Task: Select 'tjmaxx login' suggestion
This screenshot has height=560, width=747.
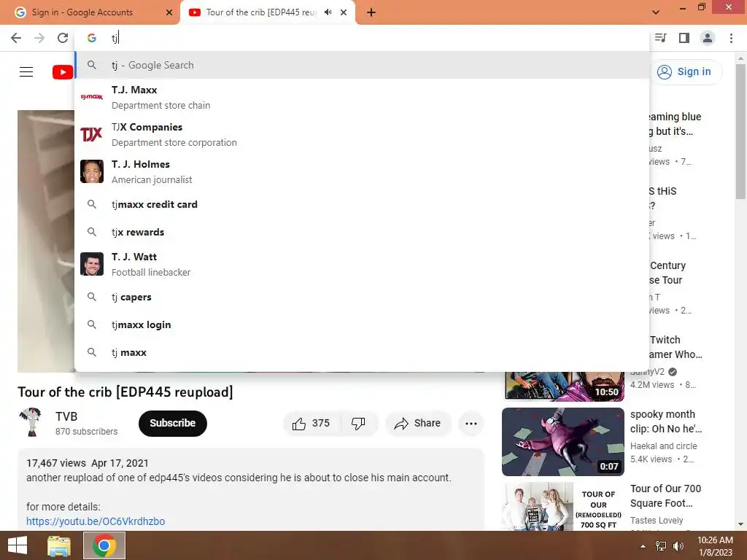Action: tap(362, 324)
